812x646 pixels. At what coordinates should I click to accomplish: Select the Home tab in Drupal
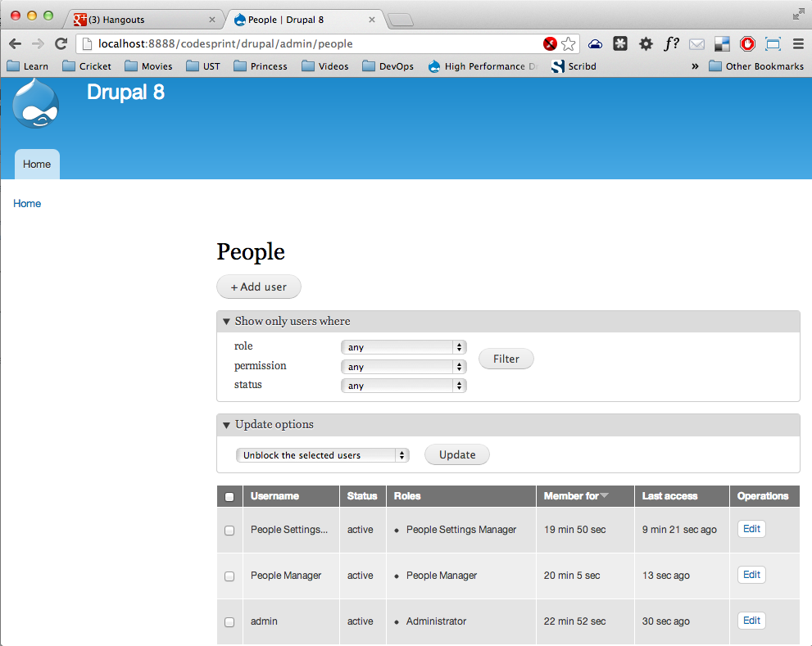(36, 164)
